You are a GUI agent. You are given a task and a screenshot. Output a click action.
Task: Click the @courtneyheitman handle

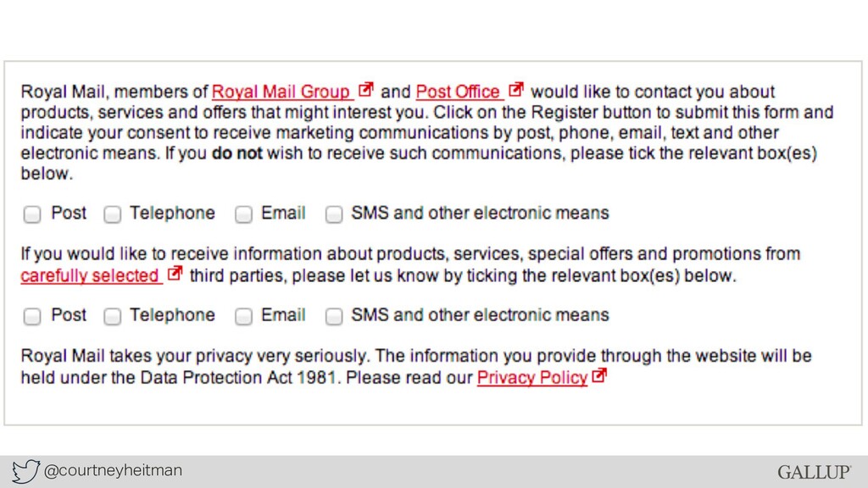point(113,470)
